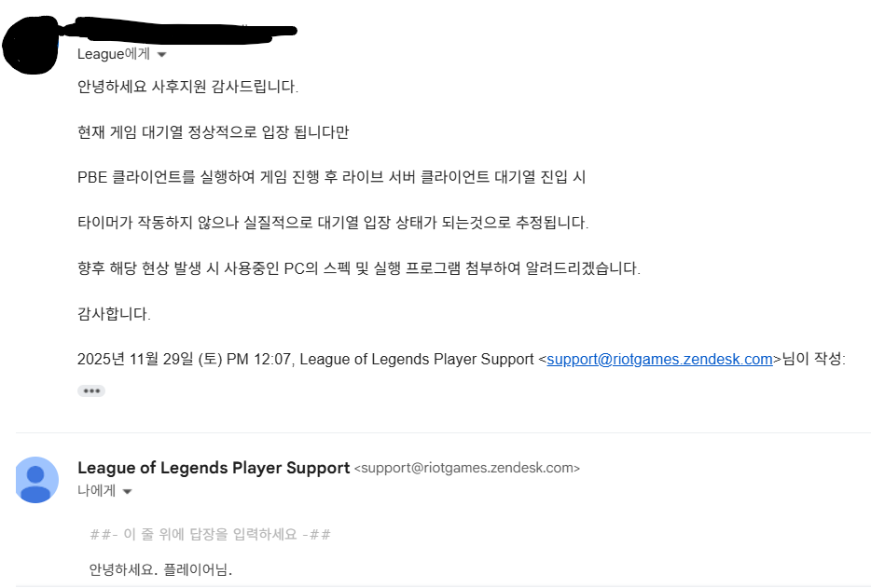
Task: Click the line starting with '타이머가 작동하지'
Action: pyautogui.click(x=333, y=223)
